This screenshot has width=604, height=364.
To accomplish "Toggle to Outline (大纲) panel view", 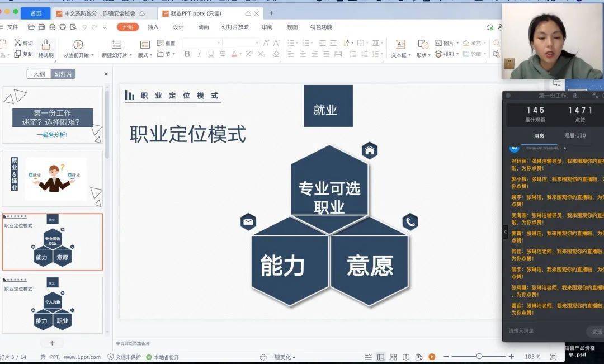I will [39, 74].
